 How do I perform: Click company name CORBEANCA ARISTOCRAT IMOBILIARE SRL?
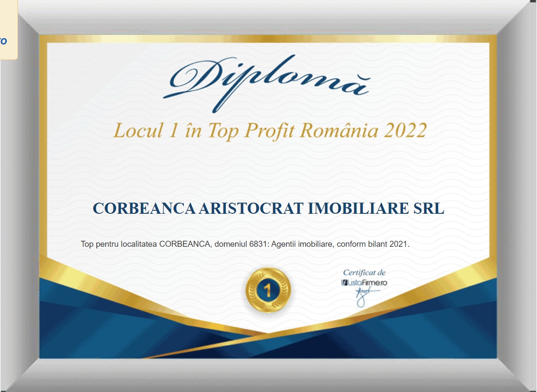[268, 208]
